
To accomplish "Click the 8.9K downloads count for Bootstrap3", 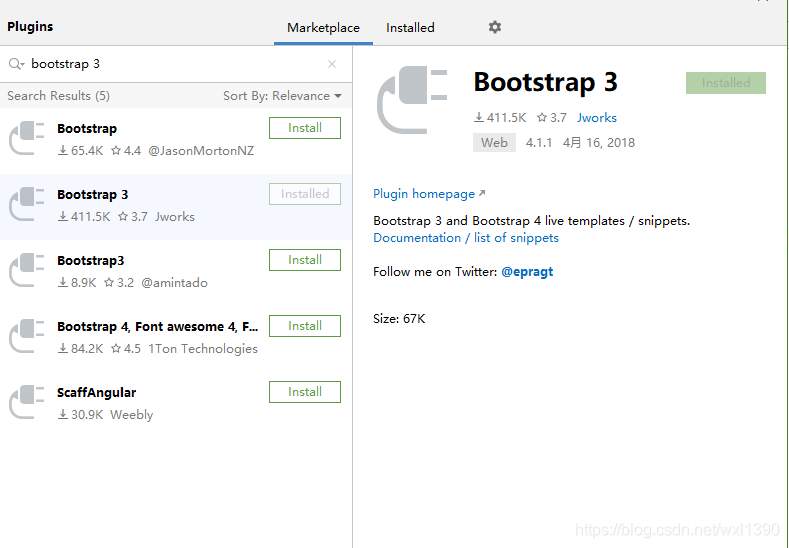I will [x=77, y=282].
